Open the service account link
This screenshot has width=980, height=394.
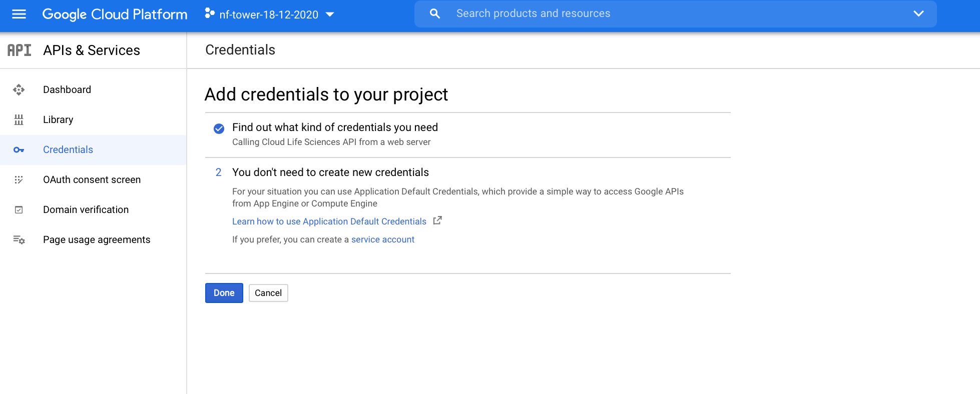click(x=382, y=239)
